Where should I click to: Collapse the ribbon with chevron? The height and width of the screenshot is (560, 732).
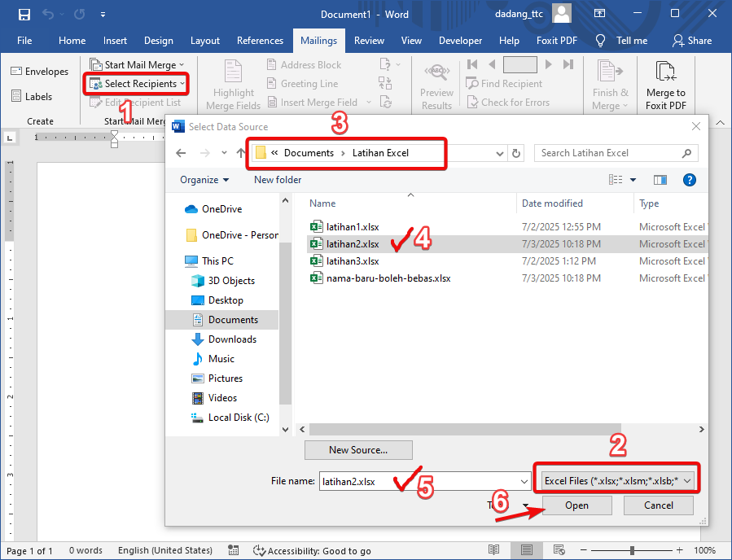pyautogui.click(x=721, y=123)
